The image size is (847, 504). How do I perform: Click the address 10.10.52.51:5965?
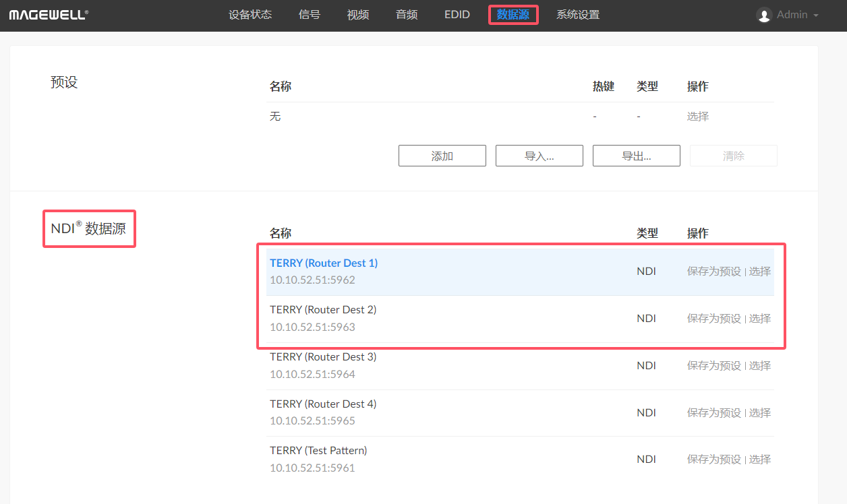point(312,421)
